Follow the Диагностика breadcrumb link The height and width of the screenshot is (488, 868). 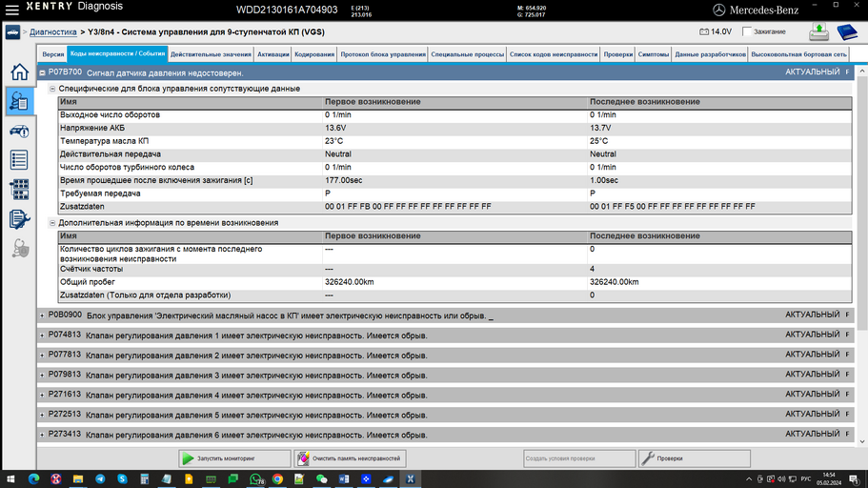(x=52, y=31)
